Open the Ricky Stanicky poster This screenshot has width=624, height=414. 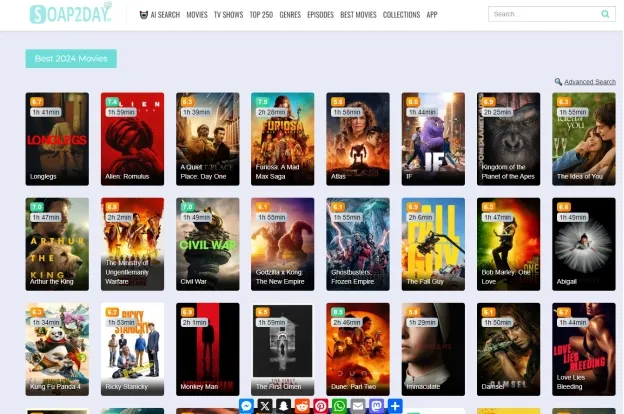(133, 349)
